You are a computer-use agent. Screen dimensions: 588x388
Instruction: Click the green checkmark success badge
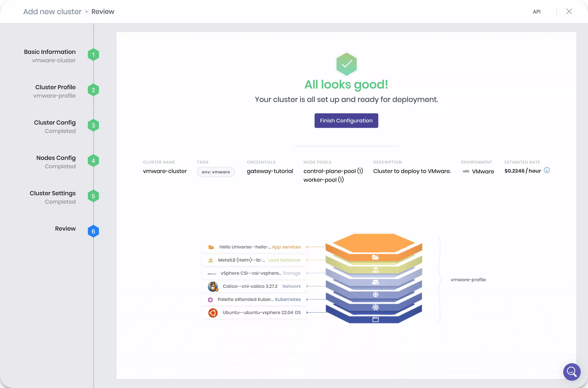346,64
